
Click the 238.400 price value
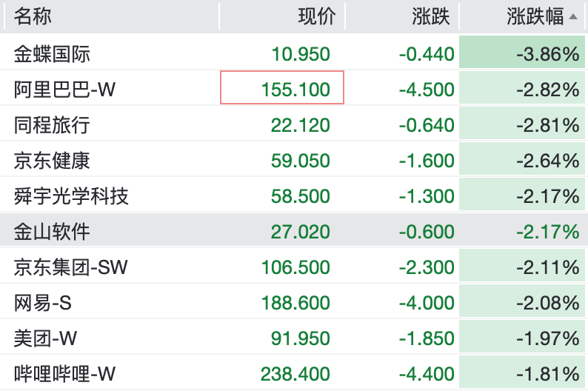(295, 374)
